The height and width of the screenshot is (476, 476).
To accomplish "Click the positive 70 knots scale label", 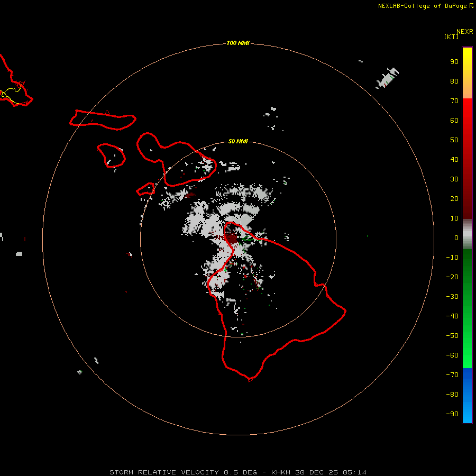I will (454, 101).
